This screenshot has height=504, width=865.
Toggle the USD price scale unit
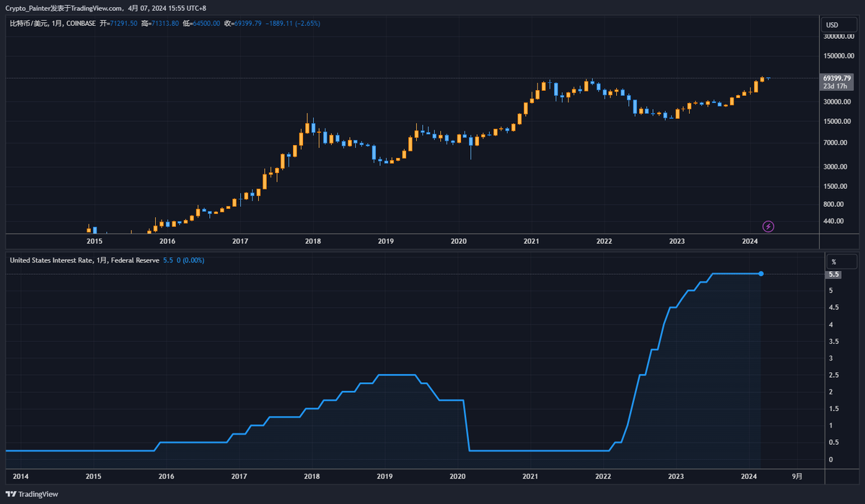pyautogui.click(x=838, y=24)
